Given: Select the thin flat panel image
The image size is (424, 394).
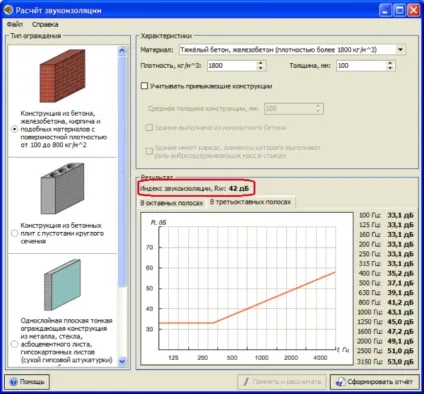Looking at the screenshot, I should [62, 285].
